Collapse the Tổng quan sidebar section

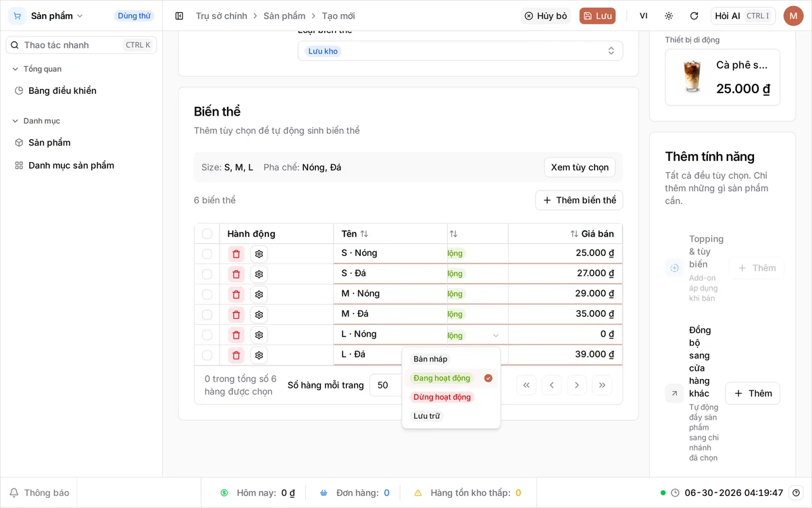coord(37,69)
